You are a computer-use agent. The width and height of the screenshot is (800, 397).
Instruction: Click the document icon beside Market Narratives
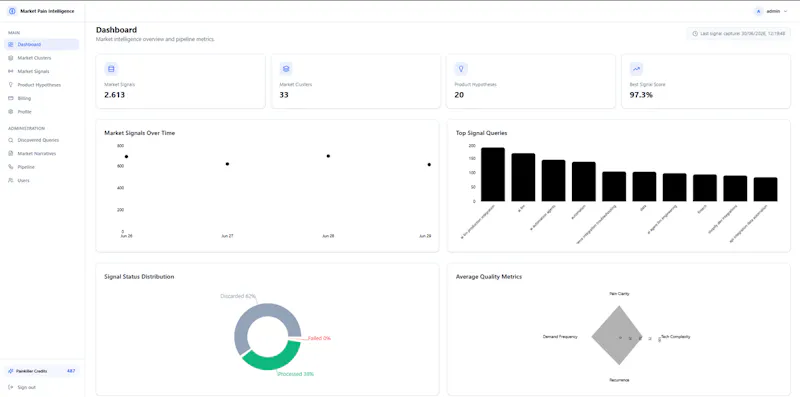(11, 153)
